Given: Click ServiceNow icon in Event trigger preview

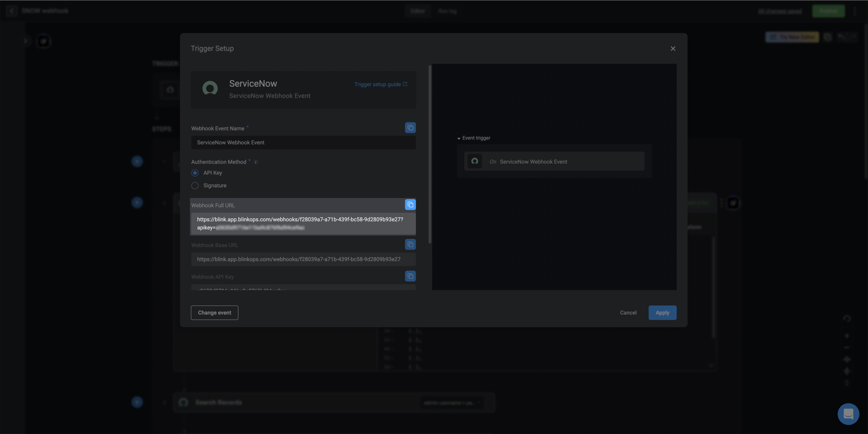Looking at the screenshot, I should tap(475, 161).
